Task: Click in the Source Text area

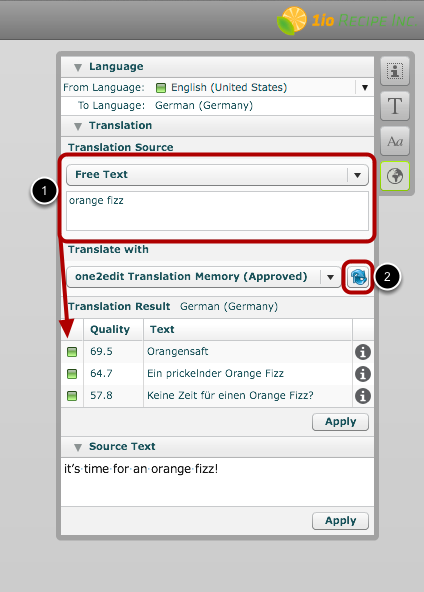Action: point(217,482)
